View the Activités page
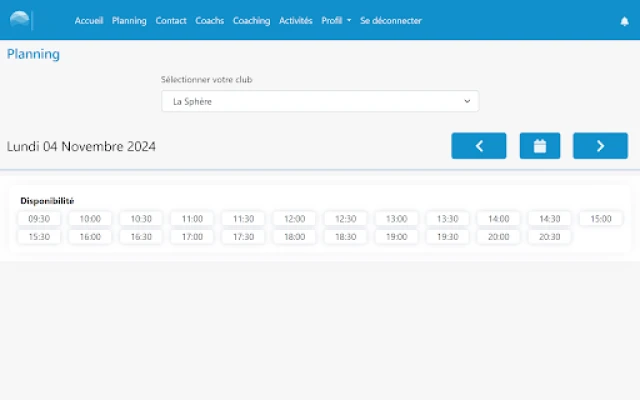 pos(295,21)
